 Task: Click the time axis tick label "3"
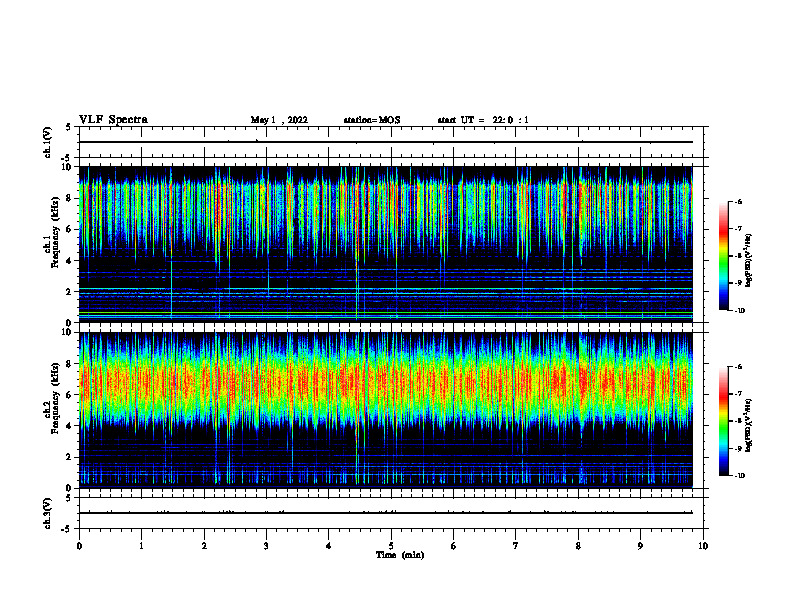(x=266, y=546)
